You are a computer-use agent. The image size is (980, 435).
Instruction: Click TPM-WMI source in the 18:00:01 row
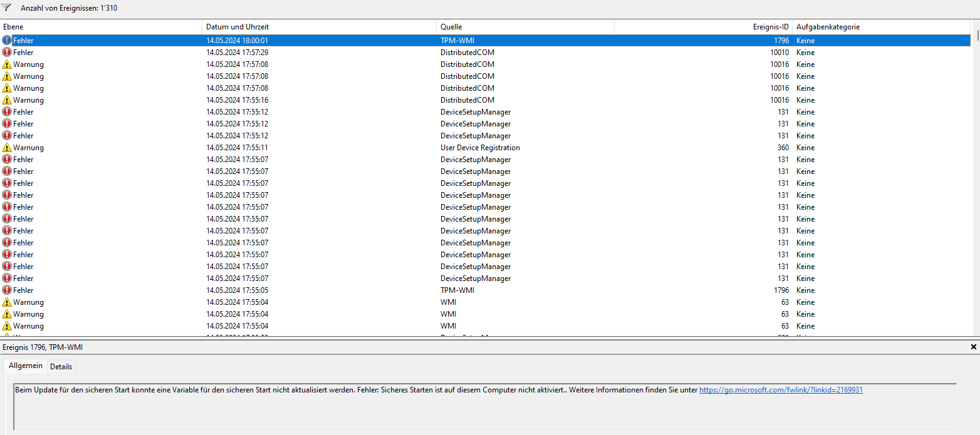pos(457,40)
